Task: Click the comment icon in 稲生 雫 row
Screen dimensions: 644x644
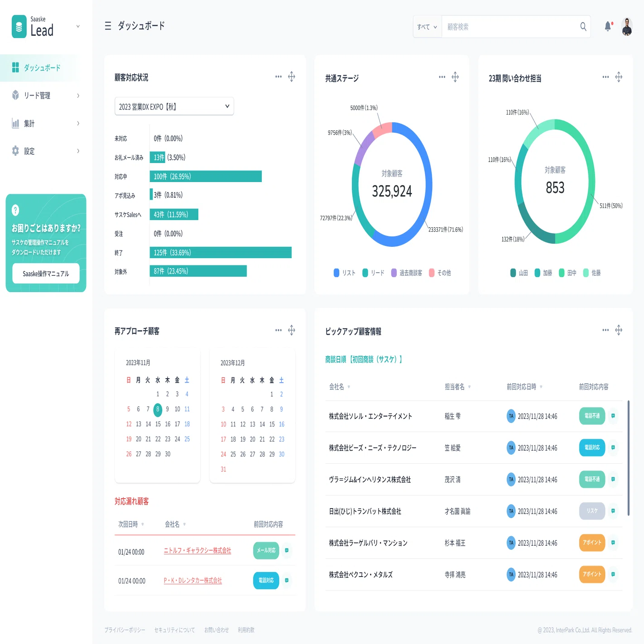Action: click(613, 416)
